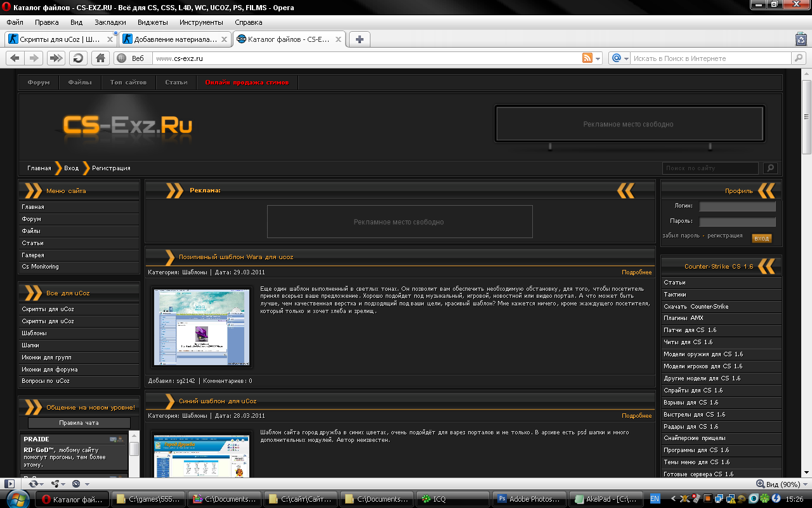812x508 pixels.
Task: Open the Wara template preview thumbnail
Action: (x=202, y=327)
